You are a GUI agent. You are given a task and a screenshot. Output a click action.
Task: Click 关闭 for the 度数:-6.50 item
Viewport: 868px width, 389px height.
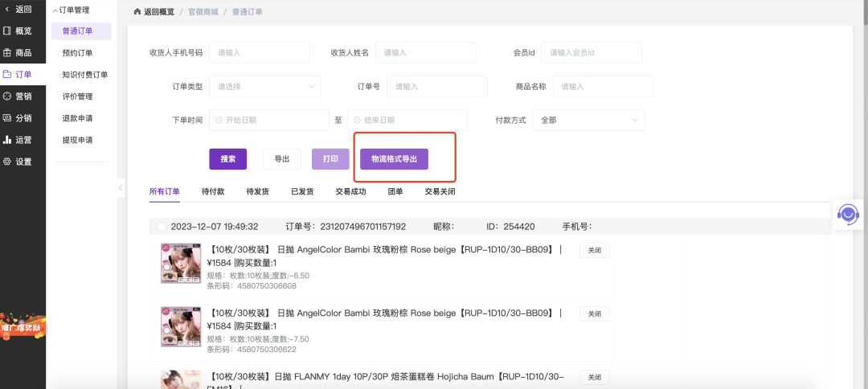click(x=595, y=250)
